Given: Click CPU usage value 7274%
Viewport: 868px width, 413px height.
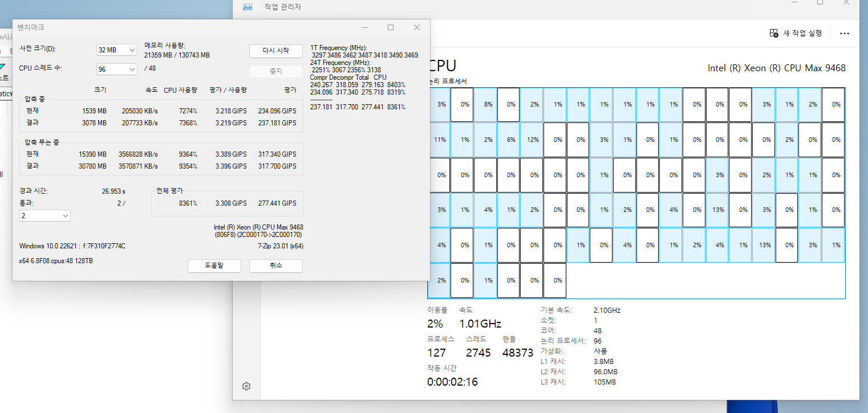Looking at the screenshot, I should (188, 111).
